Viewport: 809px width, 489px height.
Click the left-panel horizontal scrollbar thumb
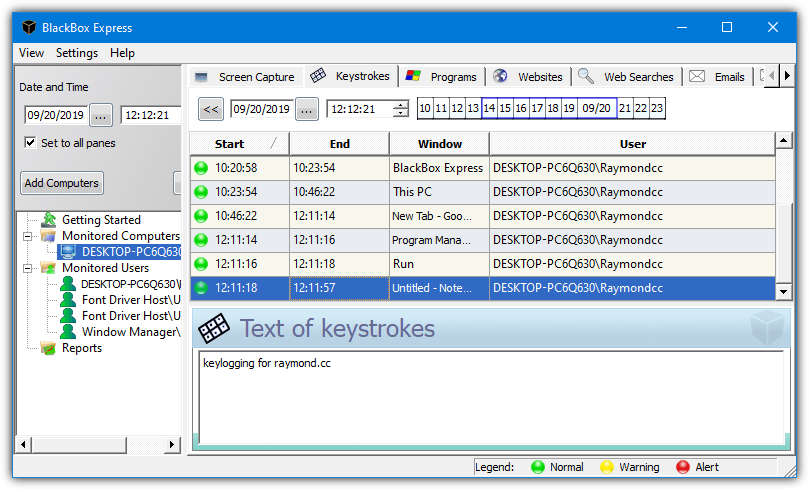(x=79, y=444)
